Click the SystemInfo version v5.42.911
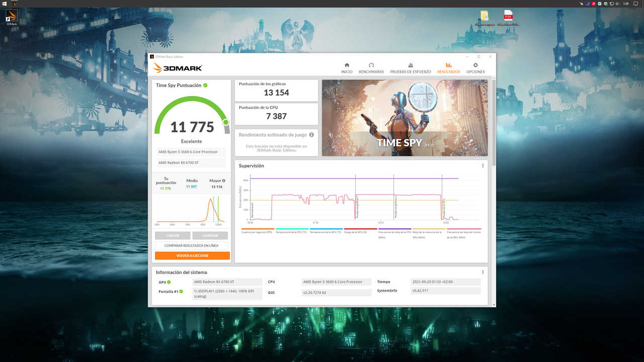The height and width of the screenshot is (362, 644). [x=445, y=291]
